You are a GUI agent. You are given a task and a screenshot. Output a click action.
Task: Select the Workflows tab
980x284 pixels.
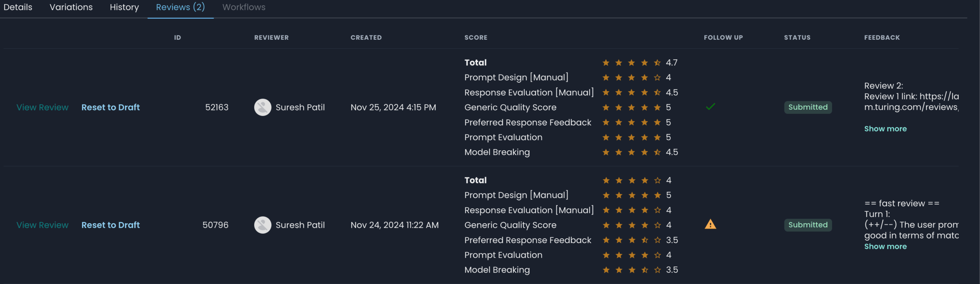click(x=244, y=7)
